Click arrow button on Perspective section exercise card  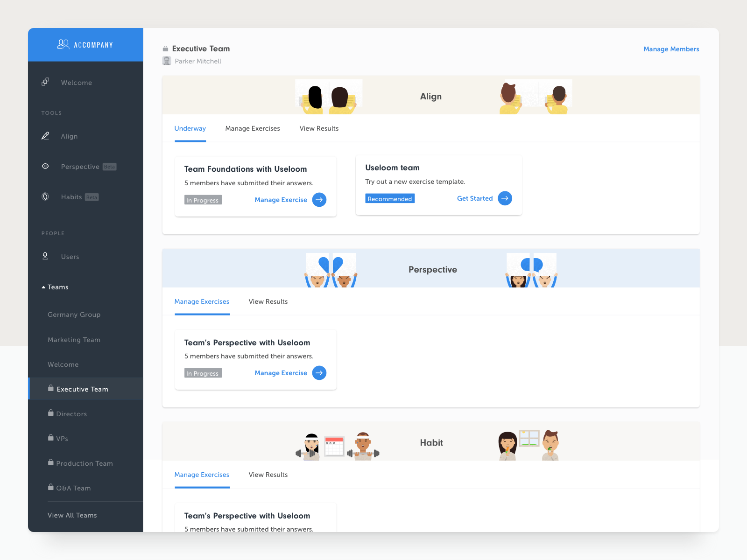tap(319, 373)
